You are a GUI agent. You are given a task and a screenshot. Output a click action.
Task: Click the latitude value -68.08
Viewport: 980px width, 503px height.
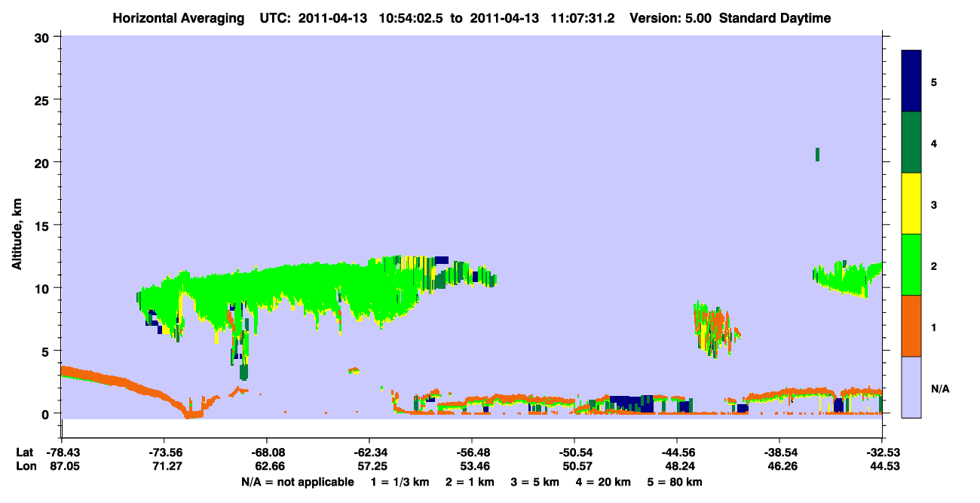pyautogui.click(x=266, y=452)
